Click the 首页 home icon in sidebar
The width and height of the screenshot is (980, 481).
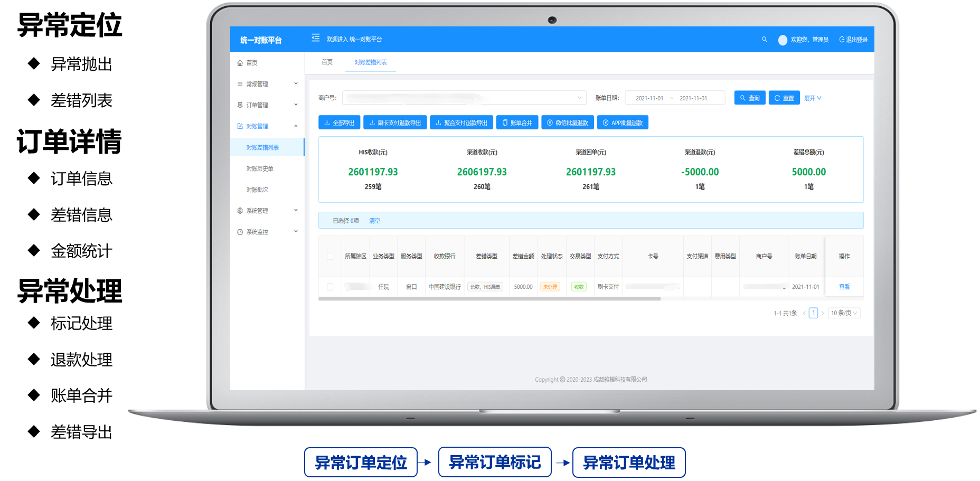(x=240, y=63)
